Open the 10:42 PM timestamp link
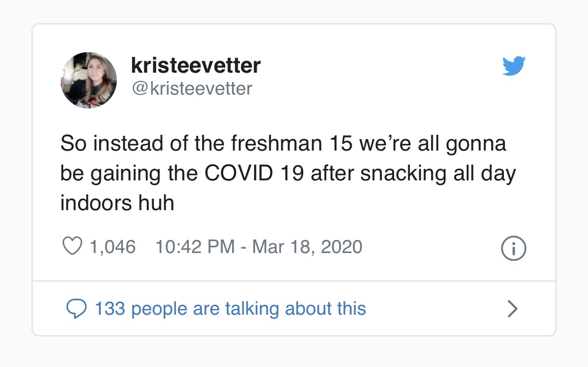The width and height of the screenshot is (588, 367). coord(194,247)
